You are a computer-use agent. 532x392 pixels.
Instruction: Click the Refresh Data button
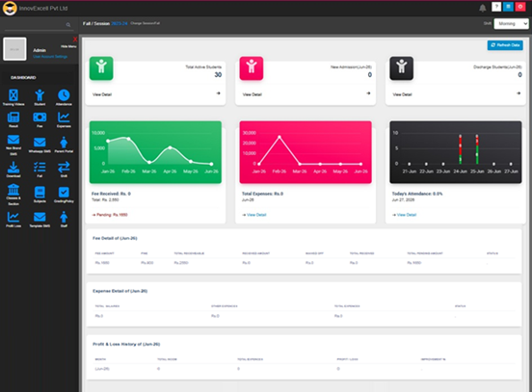[505, 45]
